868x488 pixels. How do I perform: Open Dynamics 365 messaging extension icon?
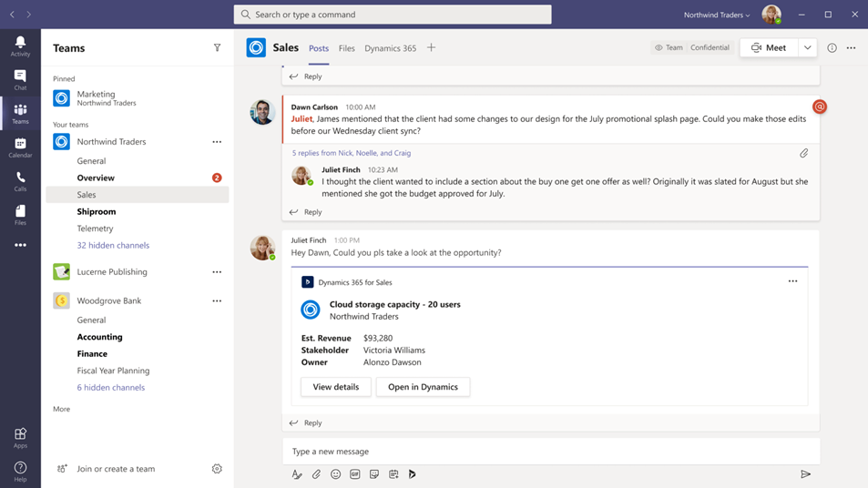413,474
